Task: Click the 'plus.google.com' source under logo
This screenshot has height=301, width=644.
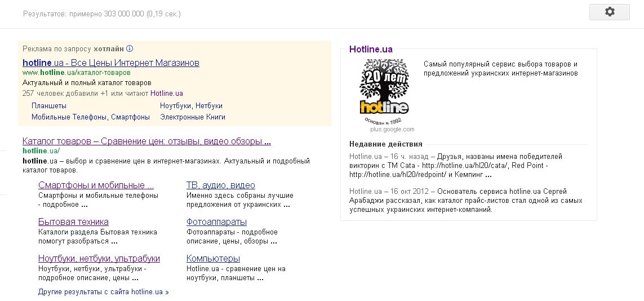Action: coord(392,130)
